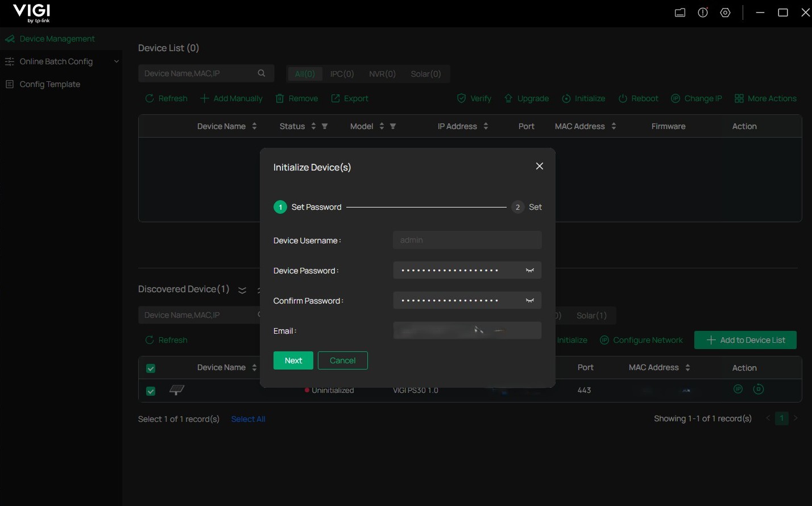Select the Solar(1) discovered tab

pyautogui.click(x=591, y=316)
